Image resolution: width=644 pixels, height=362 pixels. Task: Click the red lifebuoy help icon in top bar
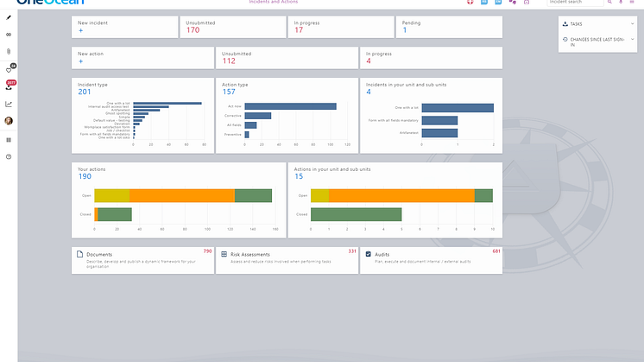[x=470, y=2]
